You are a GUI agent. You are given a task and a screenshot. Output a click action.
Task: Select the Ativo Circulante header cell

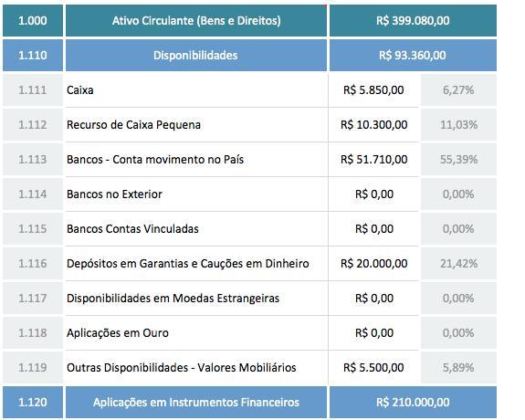point(196,20)
